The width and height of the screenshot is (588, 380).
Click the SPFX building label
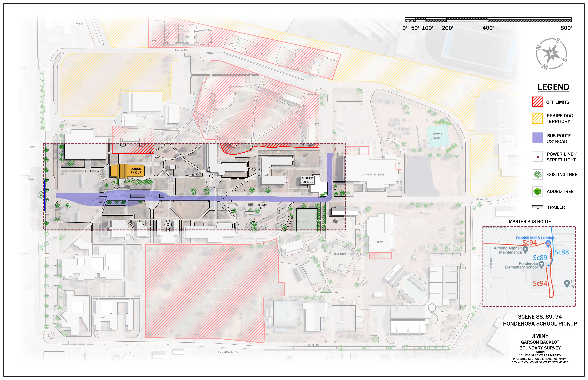(x=379, y=242)
